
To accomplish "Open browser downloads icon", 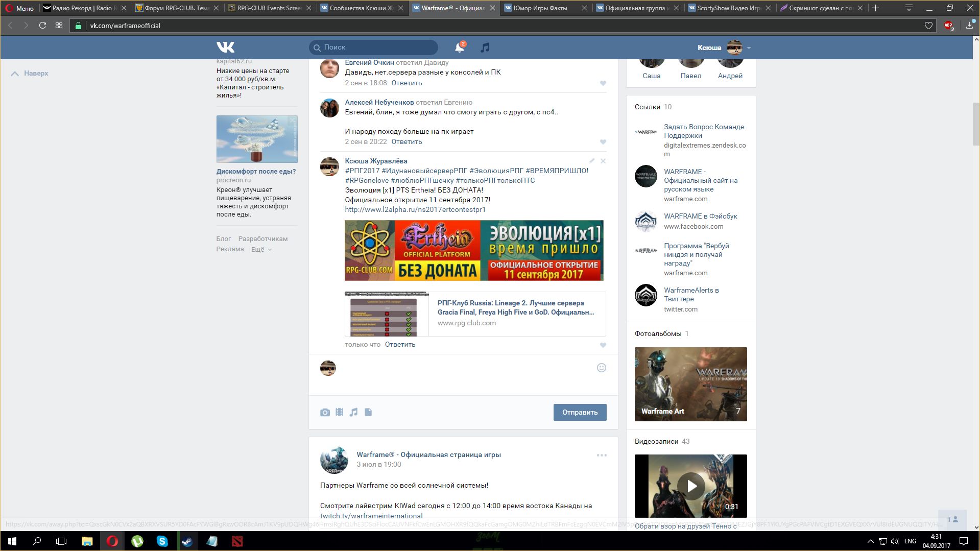I will tap(969, 25).
